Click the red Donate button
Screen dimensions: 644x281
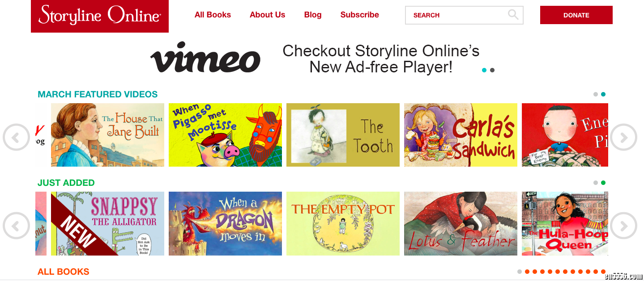pos(576,15)
